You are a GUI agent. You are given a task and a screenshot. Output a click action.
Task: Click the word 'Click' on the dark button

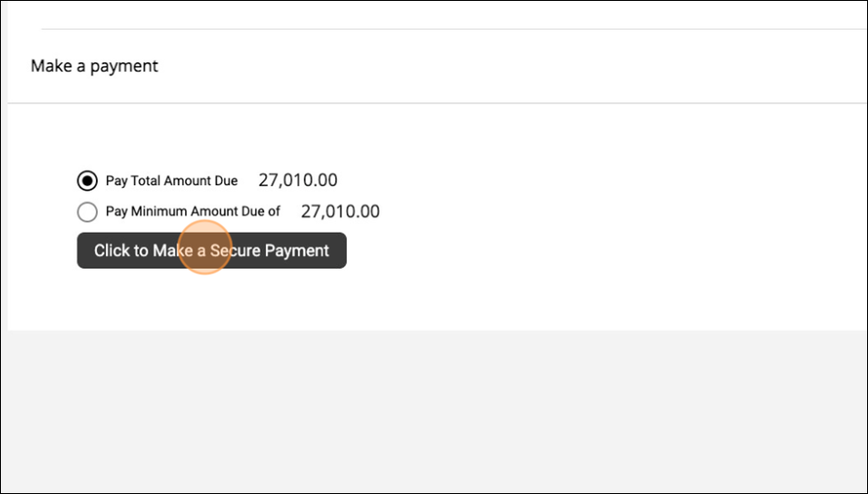tap(111, 250)
